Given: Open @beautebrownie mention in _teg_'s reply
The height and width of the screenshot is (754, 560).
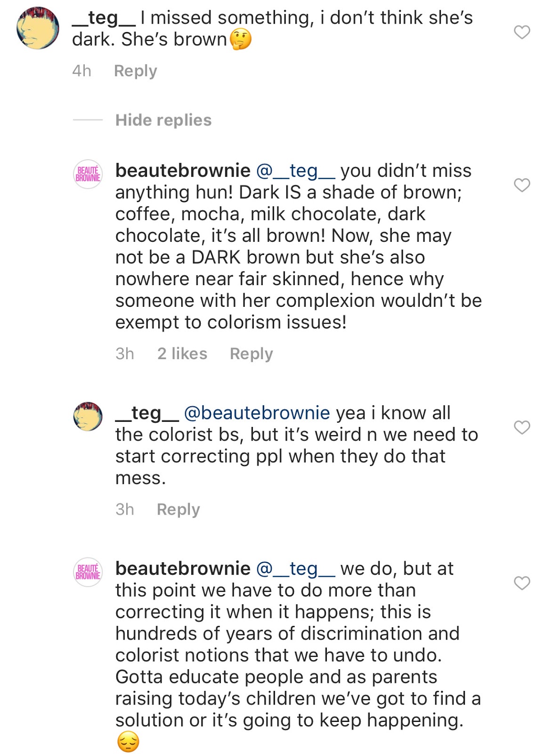Looking at the screenshot, I should pos(257,413).
